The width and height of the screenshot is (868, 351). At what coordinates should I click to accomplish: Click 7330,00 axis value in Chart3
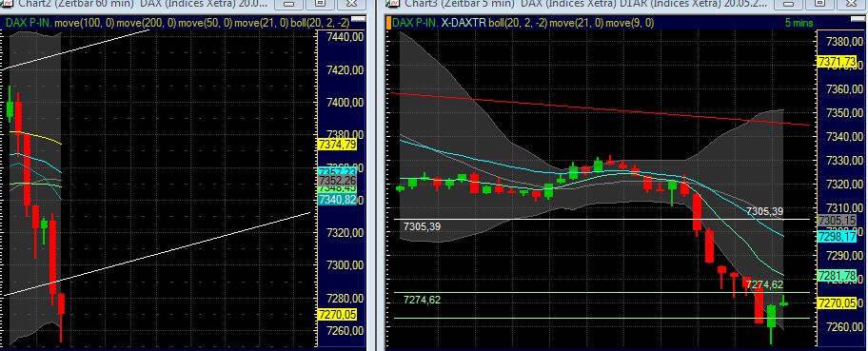844,161
